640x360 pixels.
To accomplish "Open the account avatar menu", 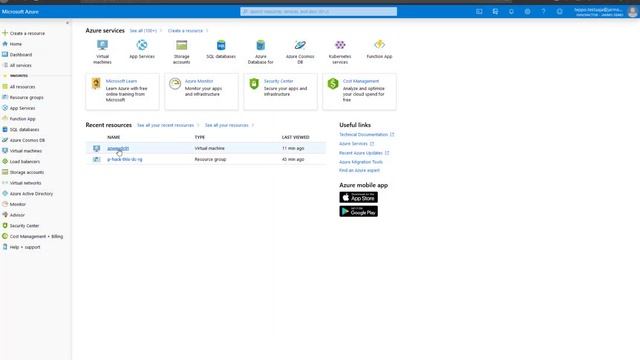I will click(x=632, y=12).
